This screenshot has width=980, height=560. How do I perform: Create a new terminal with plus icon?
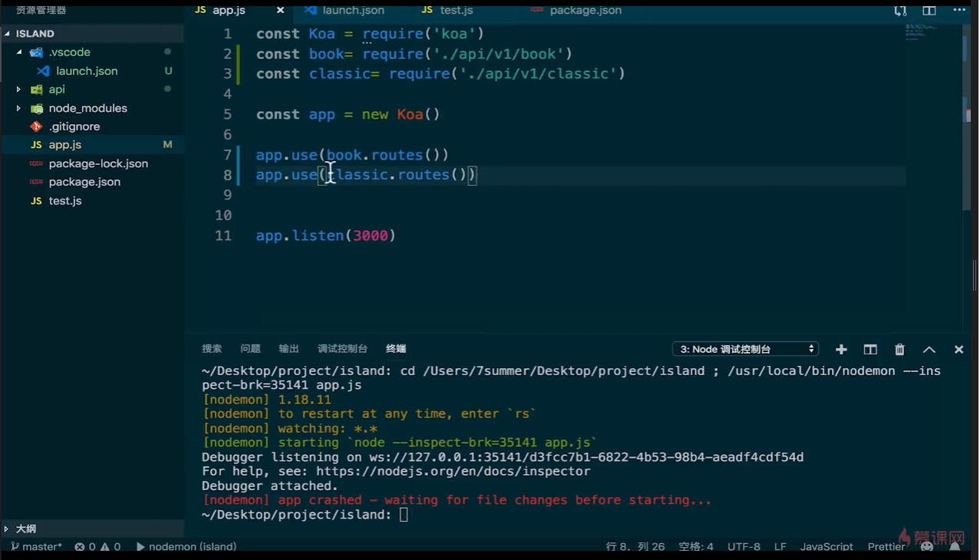(841, 350)
